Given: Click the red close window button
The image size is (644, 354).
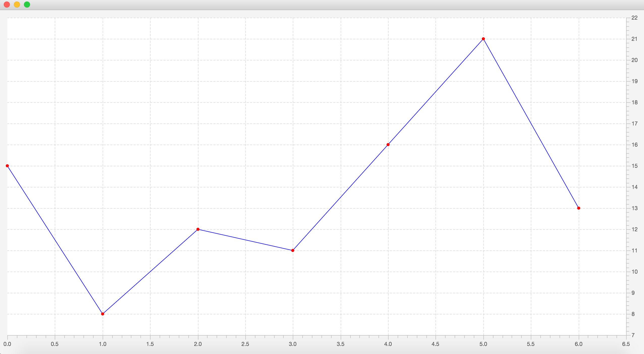Looking at the screenshot, I should coord(7,5).
